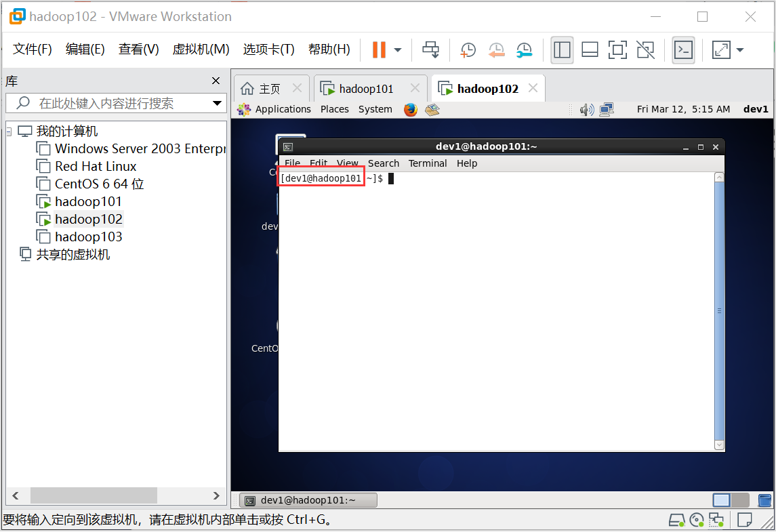Click the CD/DVD drive status icon
This screenshot has height=532, width=776.
tap(696, 520)
